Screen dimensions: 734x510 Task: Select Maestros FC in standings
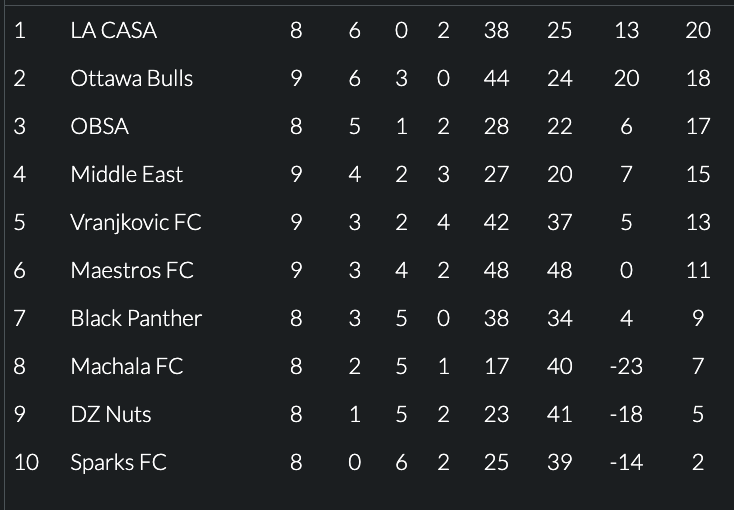tap(132, 270)
